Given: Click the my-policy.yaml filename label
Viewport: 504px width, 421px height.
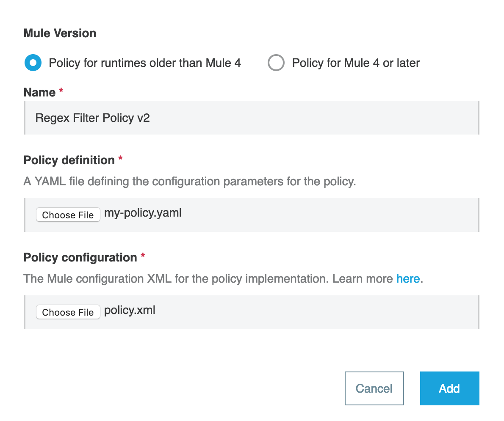Looking at the screenshot, I should point(143,213).
